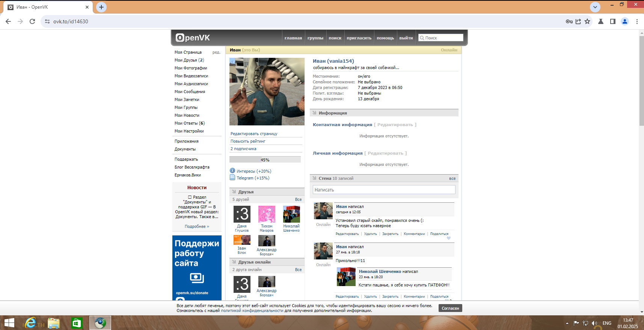Click the share page icon in address bar

[x=578, y=21]
